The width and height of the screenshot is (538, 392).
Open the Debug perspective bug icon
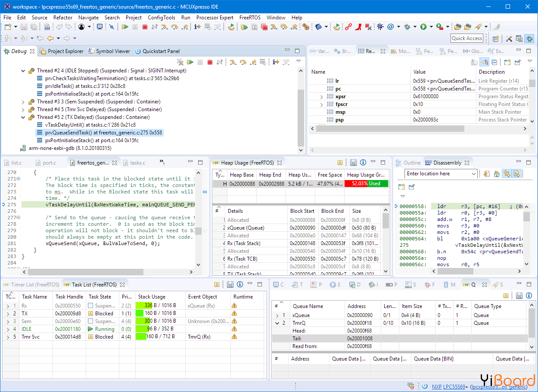[529, 38]
